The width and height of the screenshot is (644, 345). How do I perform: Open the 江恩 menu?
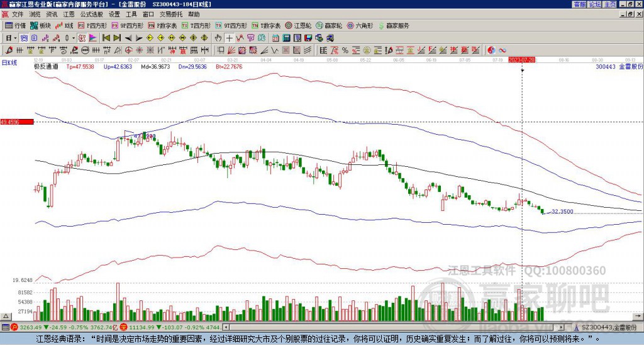[x=69, y=14]
